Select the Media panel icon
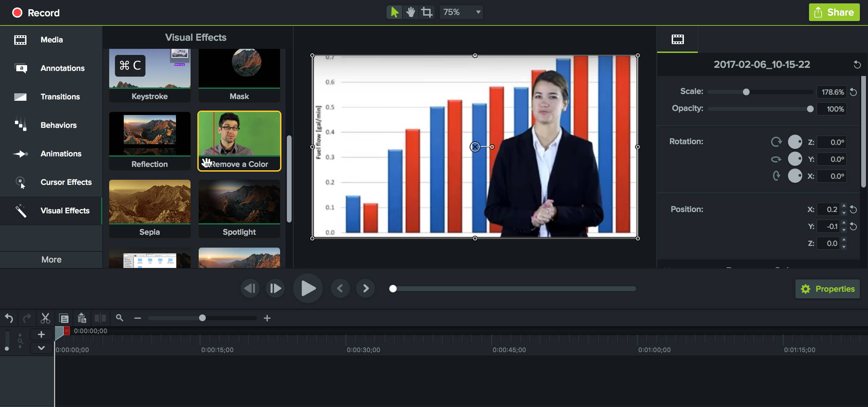The width and height of the screenshot is (868, 407). [20, 39]
